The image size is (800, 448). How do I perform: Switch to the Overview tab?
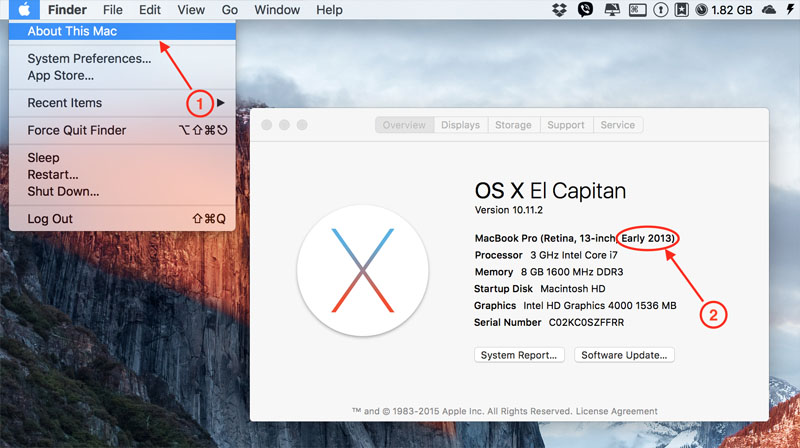click(405, 125)
